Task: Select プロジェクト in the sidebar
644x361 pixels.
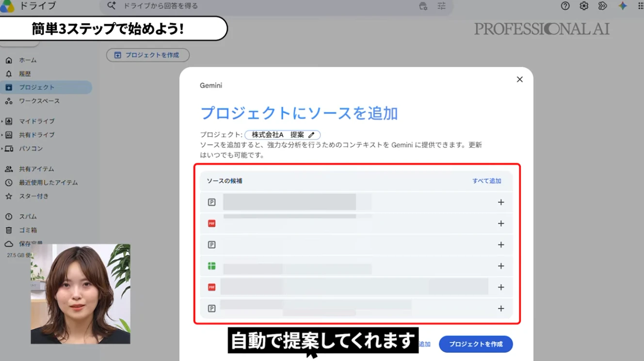Action: pos(46,87)
